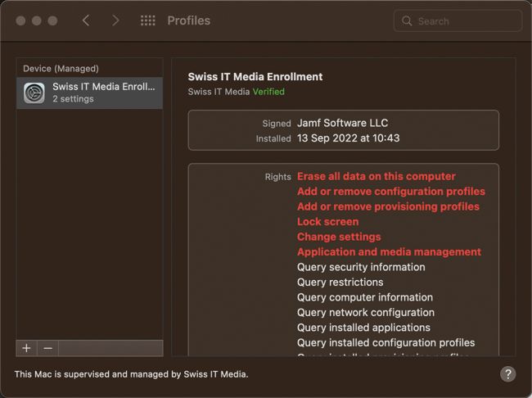Click supervised and managed status message
Image resolution: width=532 pixels, height=398 pixels.
pos(131,374)
